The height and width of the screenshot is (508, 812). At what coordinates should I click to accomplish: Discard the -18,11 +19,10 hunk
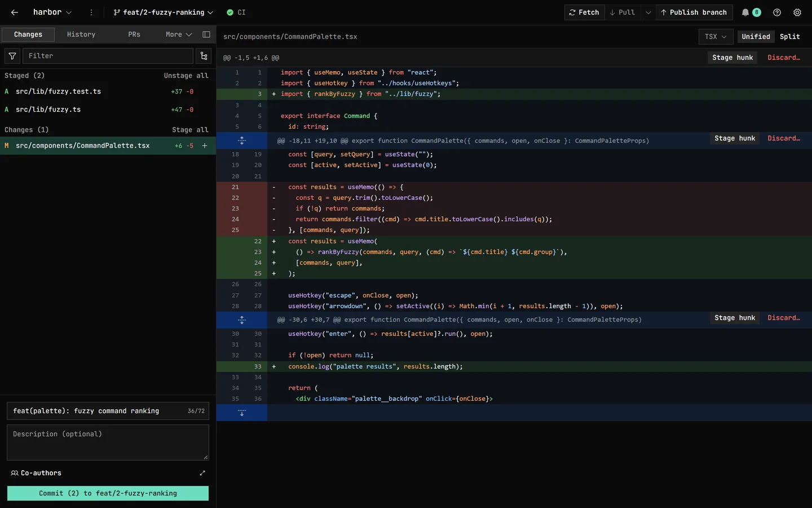click(784, 138)
